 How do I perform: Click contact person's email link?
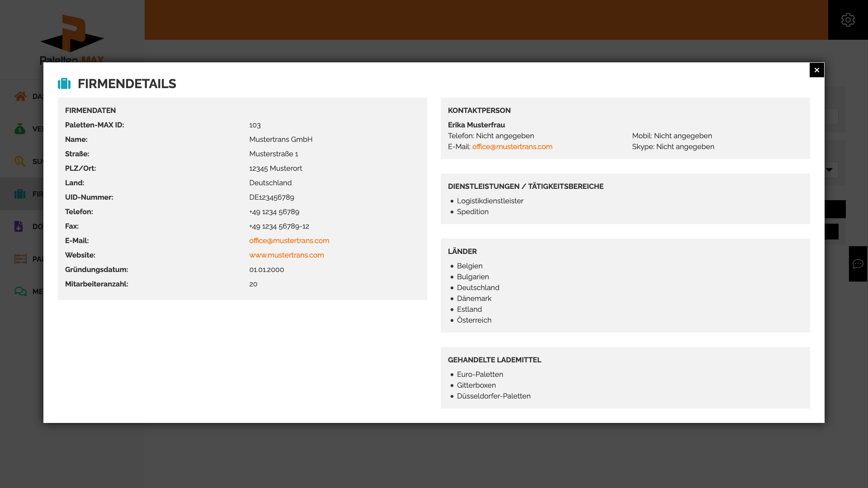512,147
